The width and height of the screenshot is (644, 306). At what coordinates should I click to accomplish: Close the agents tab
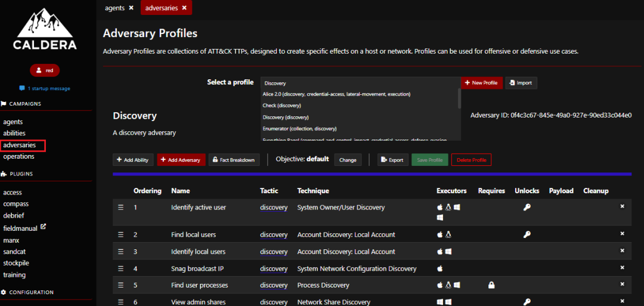pos(131,8)
